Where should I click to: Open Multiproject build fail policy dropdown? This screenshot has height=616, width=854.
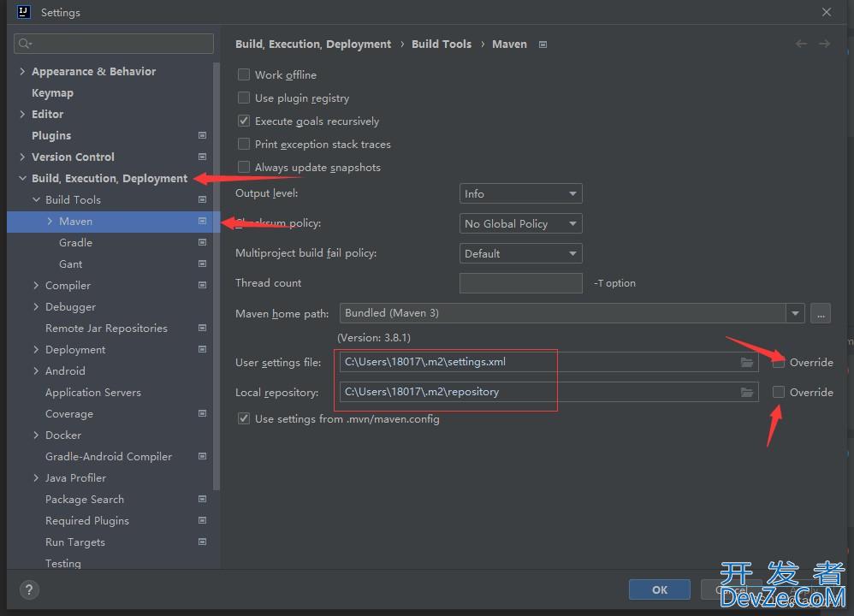[520, 253]
